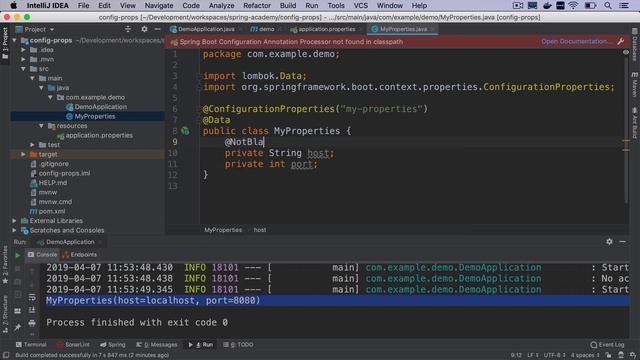Collapse the resources folder
The height and width of the screenshot is (360, 640).
[x=42, y=126]
